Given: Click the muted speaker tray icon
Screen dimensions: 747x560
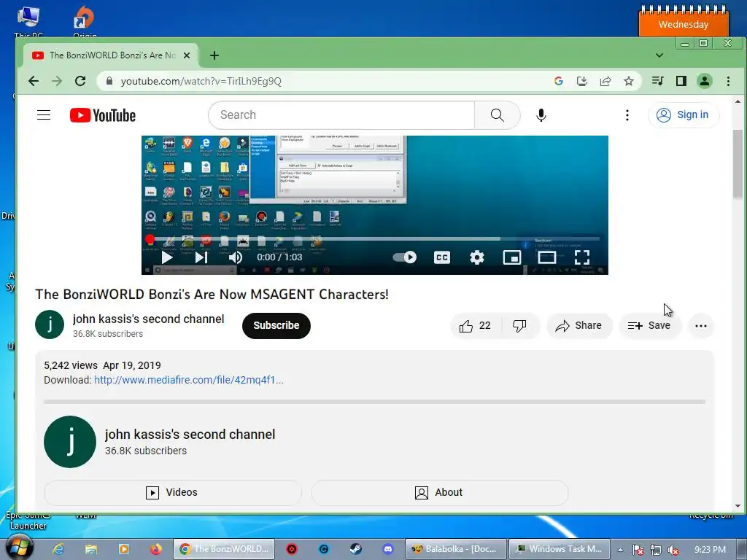Looking at the screenshot, I should pos(673,550).
